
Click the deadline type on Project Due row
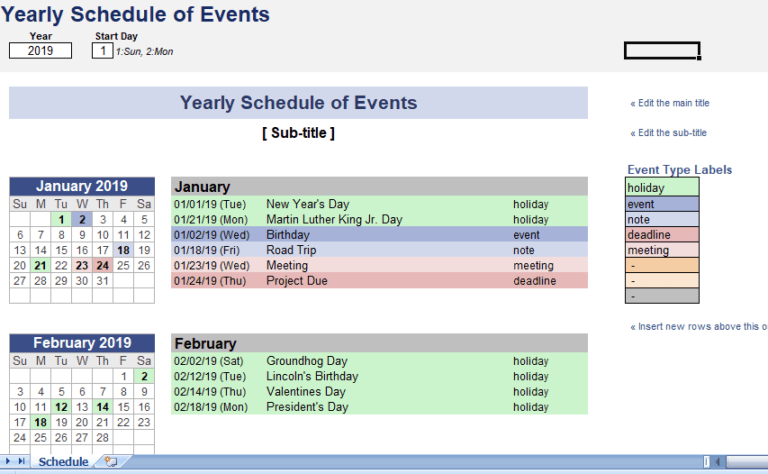(x=534, y=281)
